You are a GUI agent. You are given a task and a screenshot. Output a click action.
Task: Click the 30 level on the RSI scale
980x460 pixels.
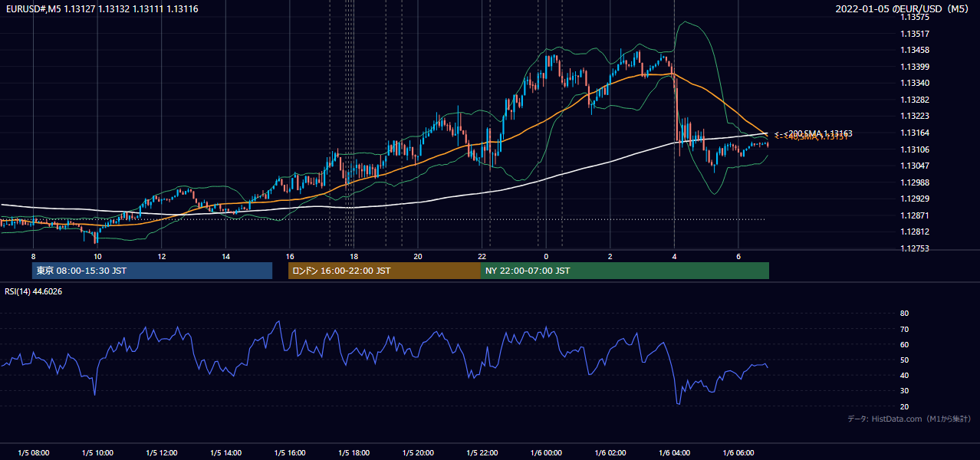pyautogui.click(x=904, y=391)
